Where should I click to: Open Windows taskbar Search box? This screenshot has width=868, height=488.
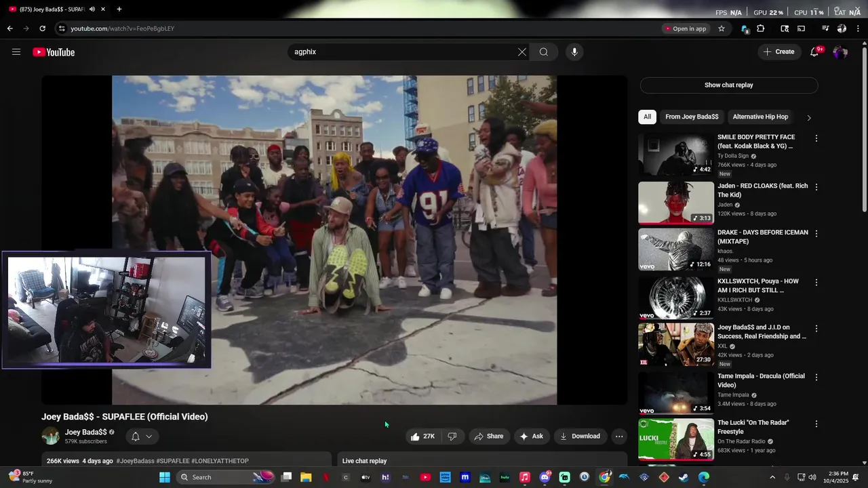click(x=226, y=477)
